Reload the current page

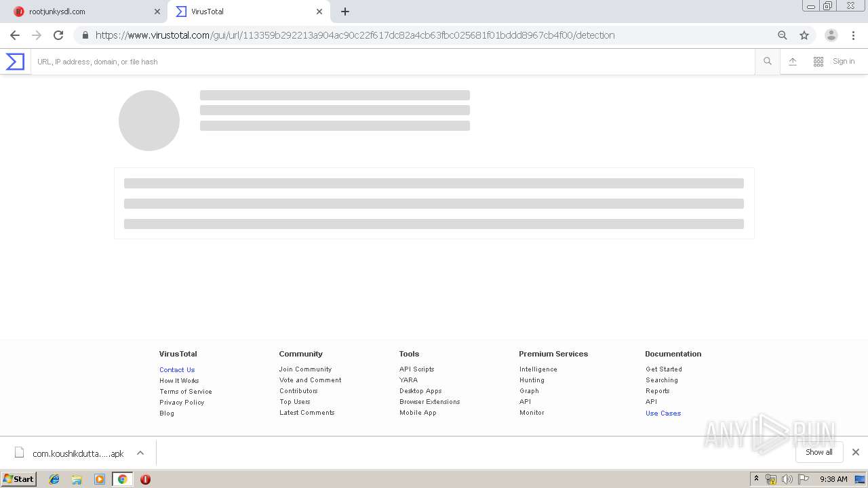(x=58, y=35)
